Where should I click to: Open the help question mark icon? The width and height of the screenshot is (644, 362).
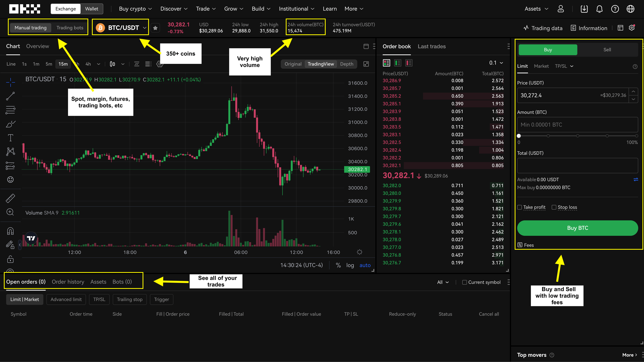(x=615, y=9)
